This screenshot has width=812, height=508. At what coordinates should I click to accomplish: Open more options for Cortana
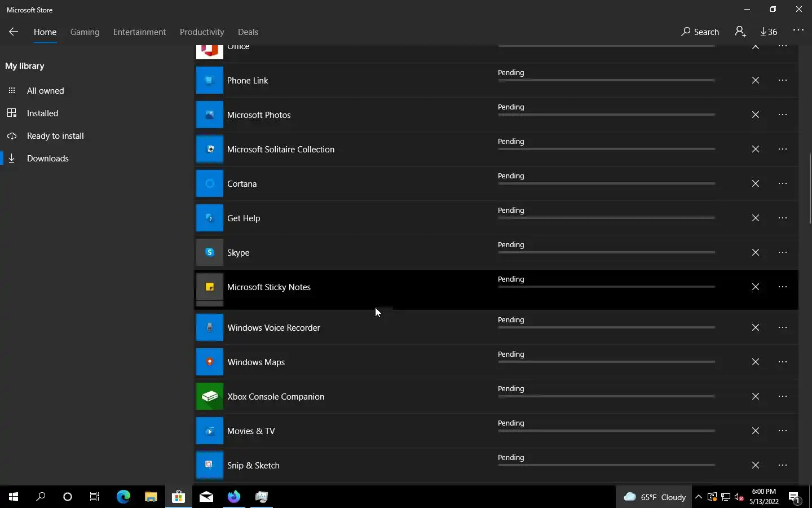tap(783, 183)
